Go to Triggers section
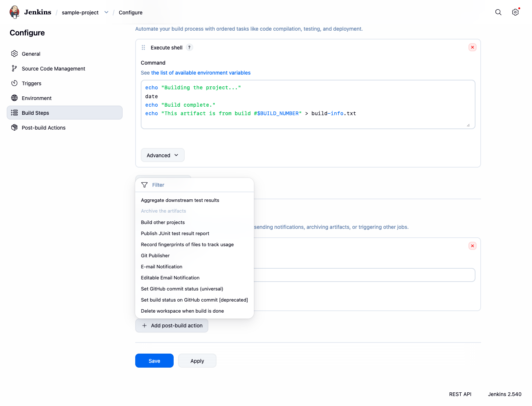Screen dimensions: 532x406 click(65, 83)
